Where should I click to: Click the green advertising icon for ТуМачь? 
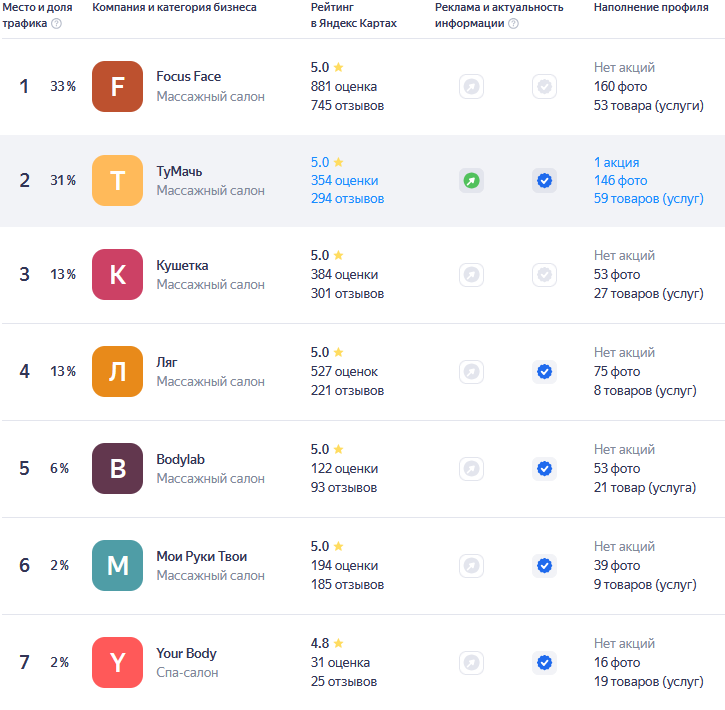pyautogui.click(x=471, y=181)
